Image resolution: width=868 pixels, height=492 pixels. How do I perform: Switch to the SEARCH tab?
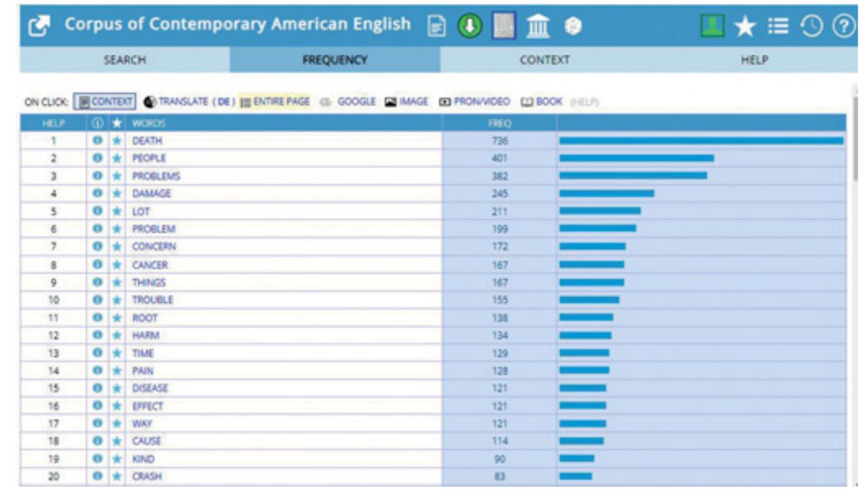tap(125, 60)
